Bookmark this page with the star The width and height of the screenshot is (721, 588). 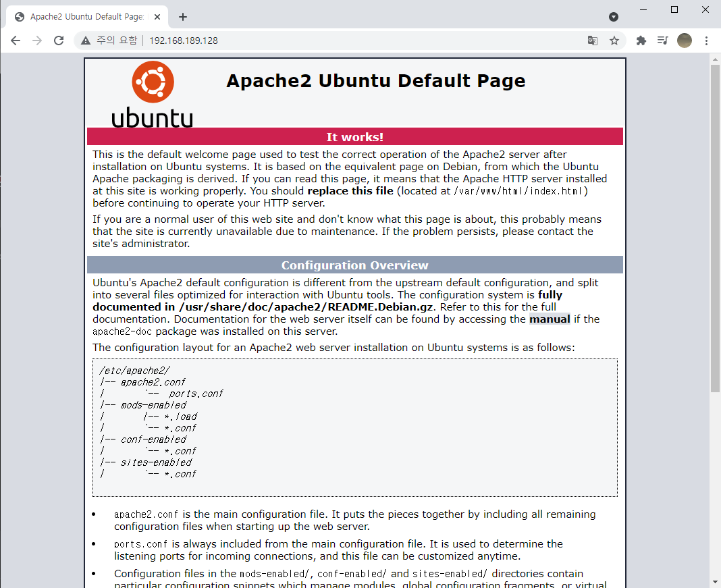click(x=614, y=41)
